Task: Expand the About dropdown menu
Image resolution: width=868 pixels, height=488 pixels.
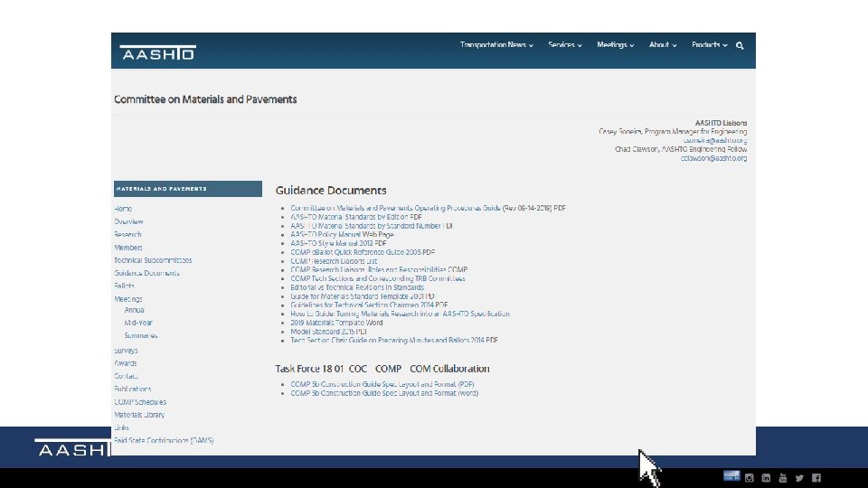Action: [663, 45]
